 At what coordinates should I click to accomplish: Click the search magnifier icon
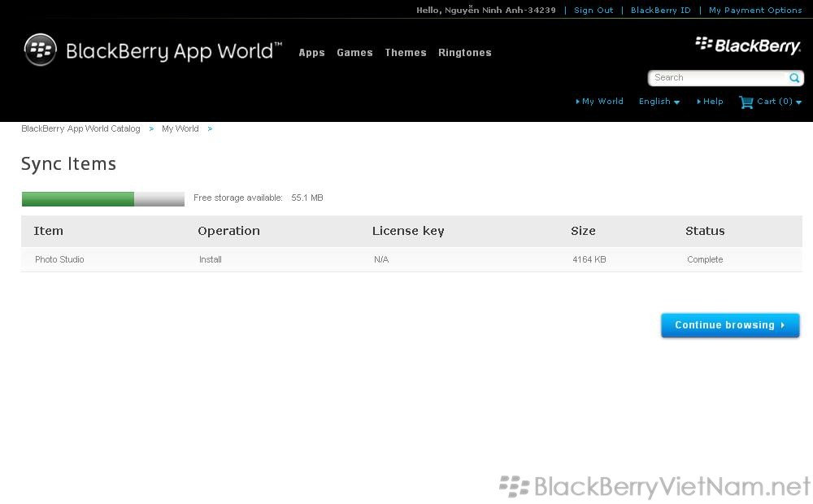(793, 78)
